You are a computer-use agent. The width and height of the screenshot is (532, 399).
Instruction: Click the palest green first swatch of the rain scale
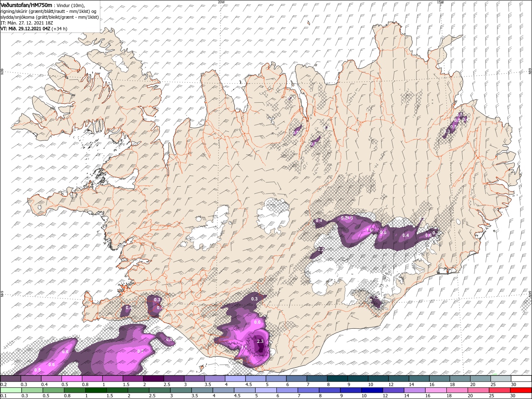click(x=11, y=390)
